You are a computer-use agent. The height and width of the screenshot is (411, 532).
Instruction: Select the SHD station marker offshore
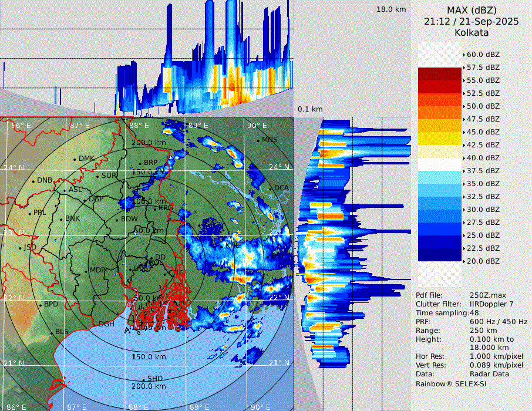point(144,379)
